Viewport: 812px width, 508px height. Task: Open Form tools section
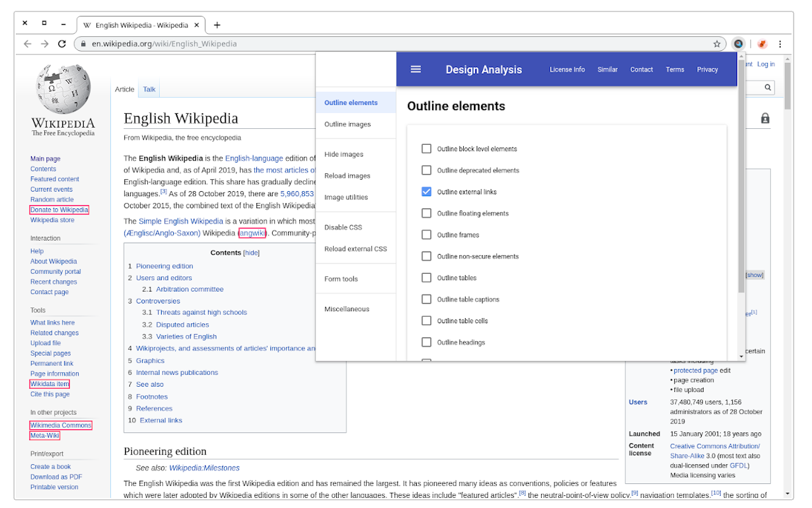[x=356, y=279]
